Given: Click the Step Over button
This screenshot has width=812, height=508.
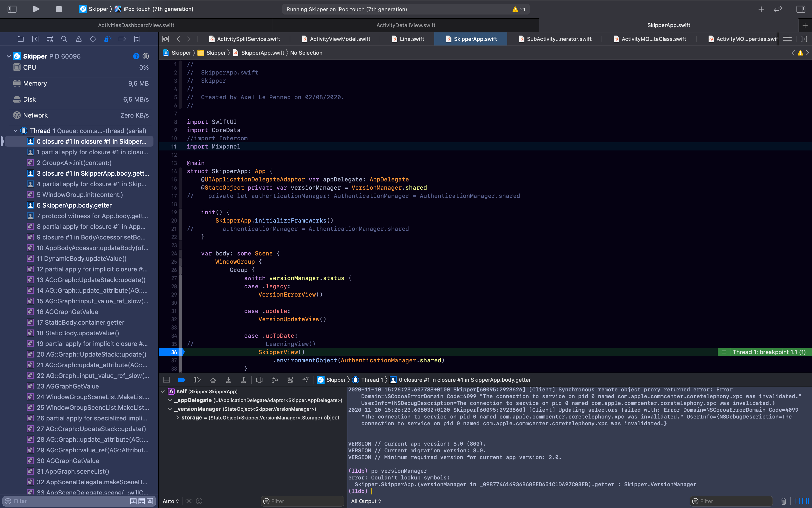Looking at the screenshot, I should point(213,380).
